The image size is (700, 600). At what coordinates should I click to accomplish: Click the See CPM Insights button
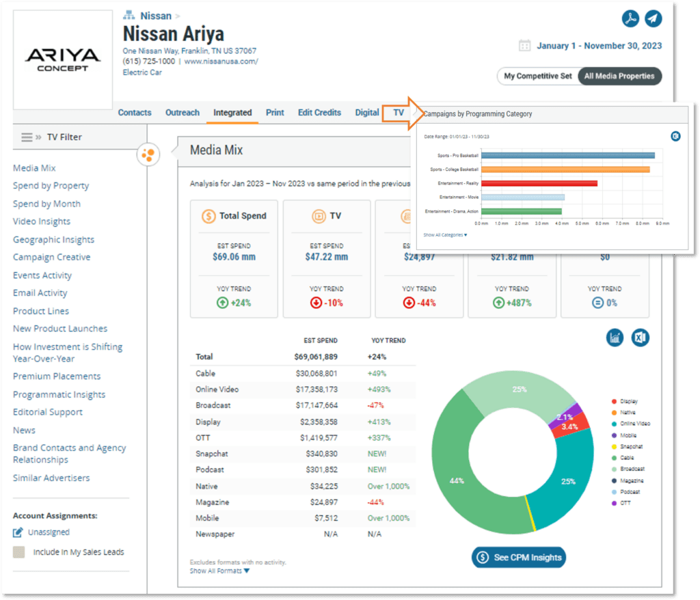tap(519, 557)
